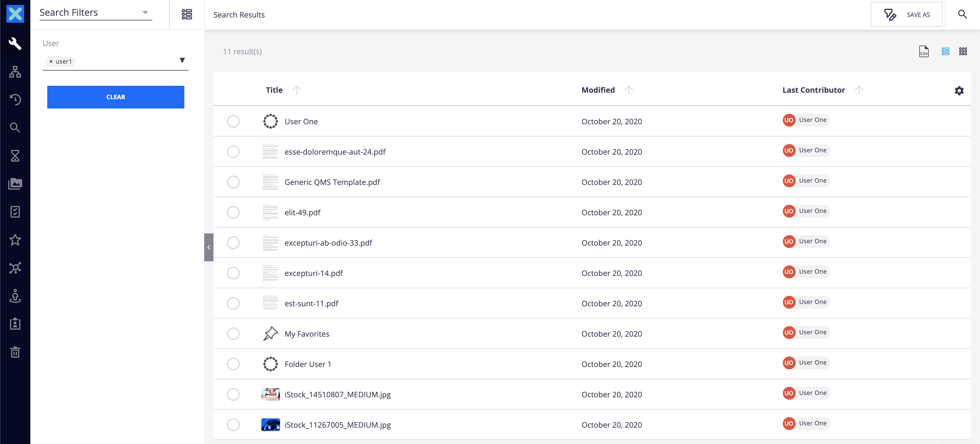
Task: Open the sidebar search icon
Action: [x=15, y=127]
